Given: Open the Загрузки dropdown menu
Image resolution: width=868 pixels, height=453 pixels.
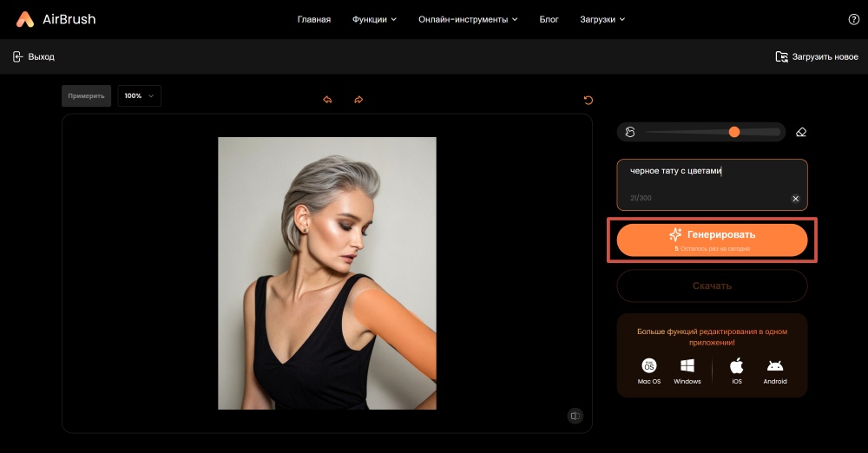Looking at the screenshot, I should [602, 19].
